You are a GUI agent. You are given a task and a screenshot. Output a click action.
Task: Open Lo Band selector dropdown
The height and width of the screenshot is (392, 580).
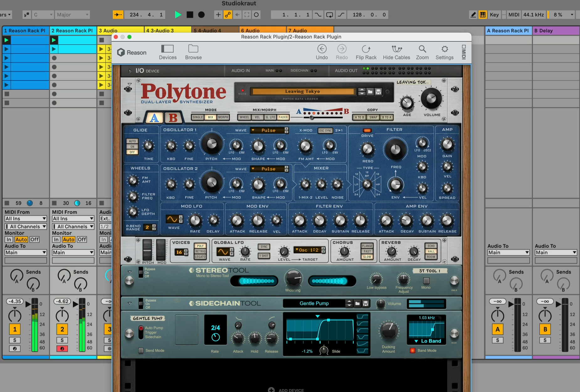(x=428, y=341)
